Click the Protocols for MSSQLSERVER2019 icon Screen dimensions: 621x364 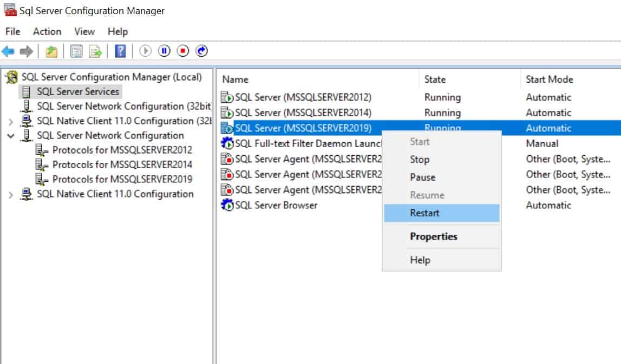click(41, 179)
